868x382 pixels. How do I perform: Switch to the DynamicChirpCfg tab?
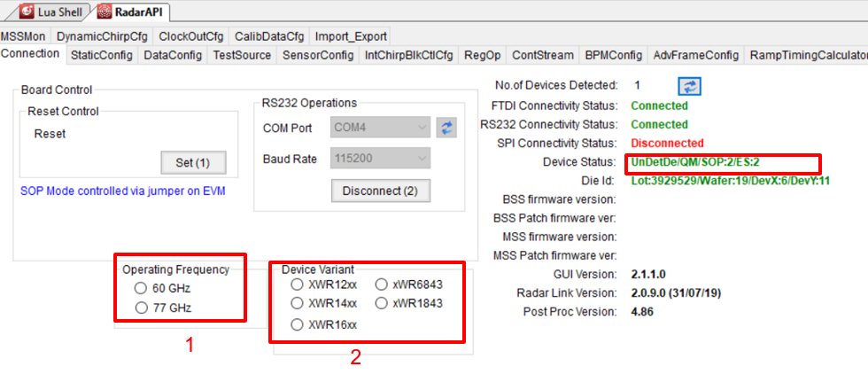click(102, 36)
